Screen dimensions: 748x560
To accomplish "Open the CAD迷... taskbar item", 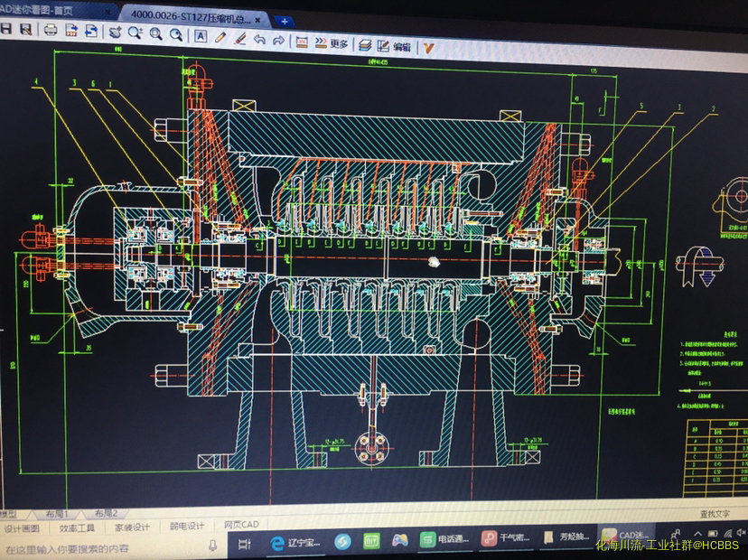I will pyautogui.click(x=625, y=536).
